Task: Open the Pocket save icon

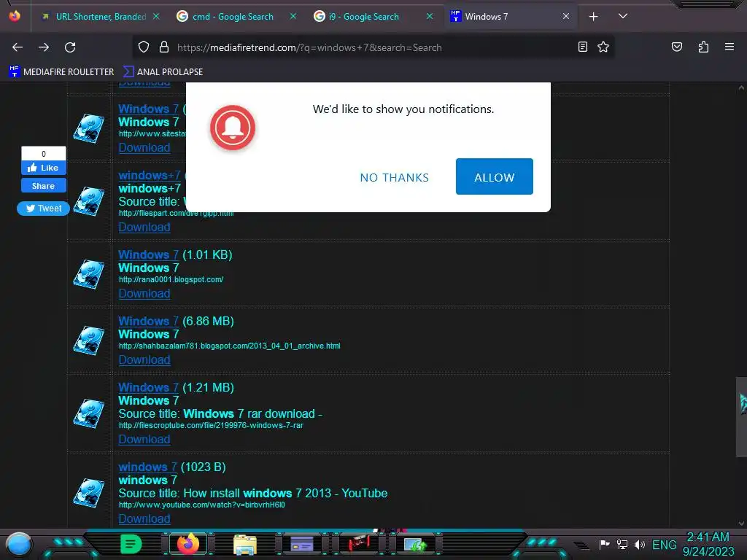Action: (676, 47)
